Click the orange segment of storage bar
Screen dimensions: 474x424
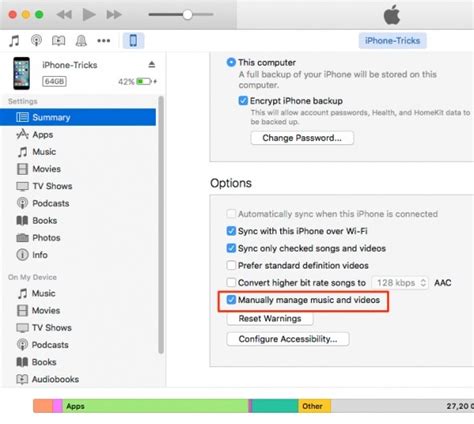43,406
